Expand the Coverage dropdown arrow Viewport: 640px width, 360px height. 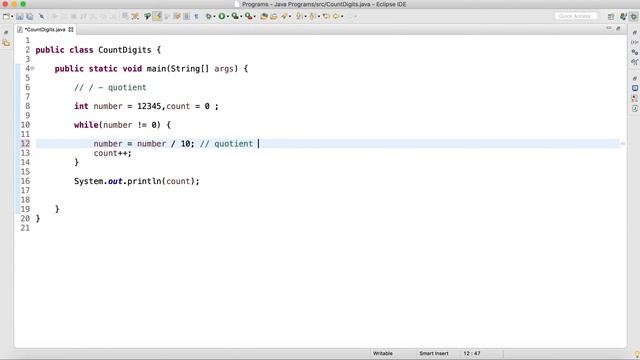click(241, 16)
